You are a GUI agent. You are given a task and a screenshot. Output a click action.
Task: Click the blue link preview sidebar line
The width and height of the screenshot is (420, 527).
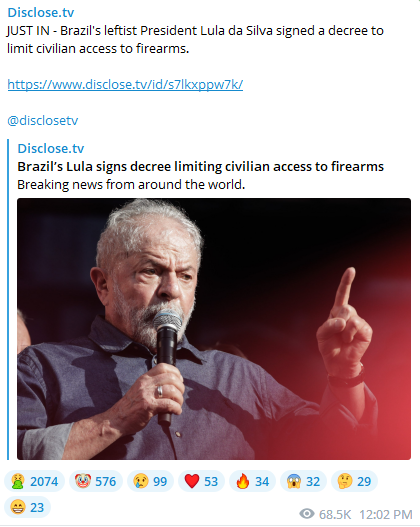coord(8,299)
